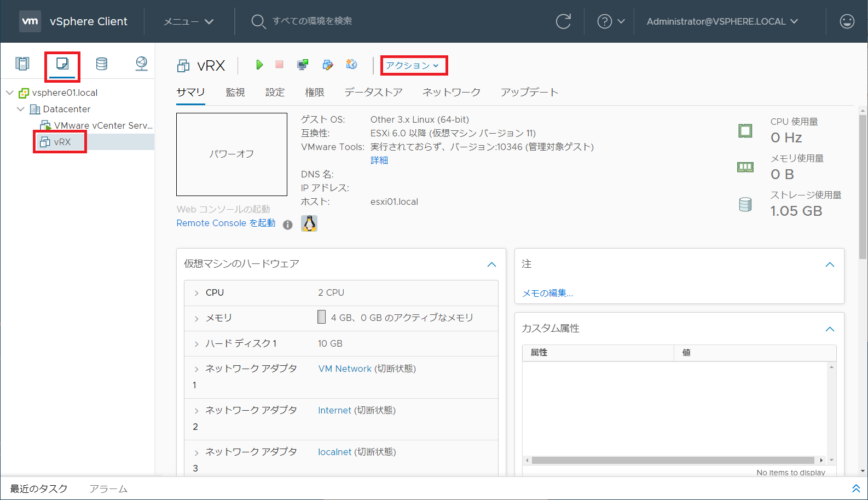
Task: Click the smiley feedback icon
Action: [847, 21]
